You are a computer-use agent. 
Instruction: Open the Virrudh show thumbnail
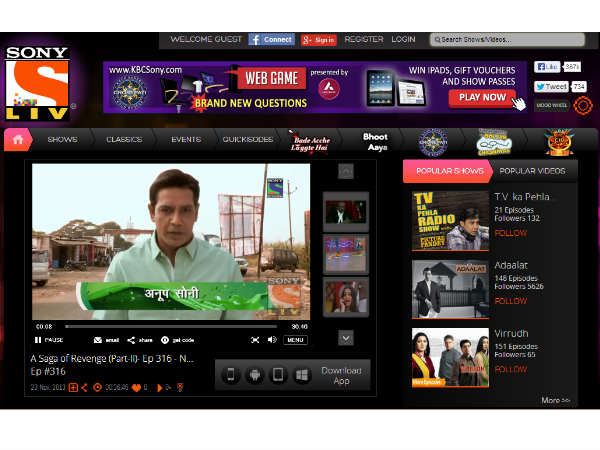pos(450,357)
